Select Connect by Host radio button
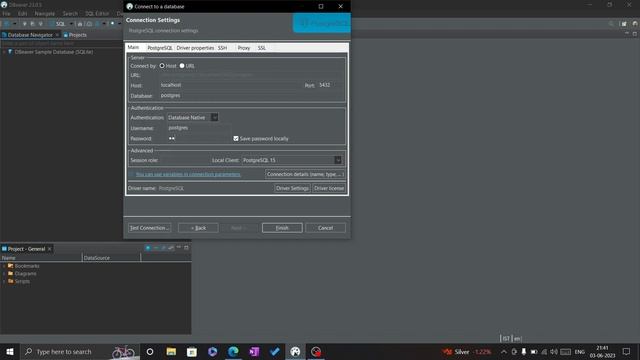 coord(162,65)
